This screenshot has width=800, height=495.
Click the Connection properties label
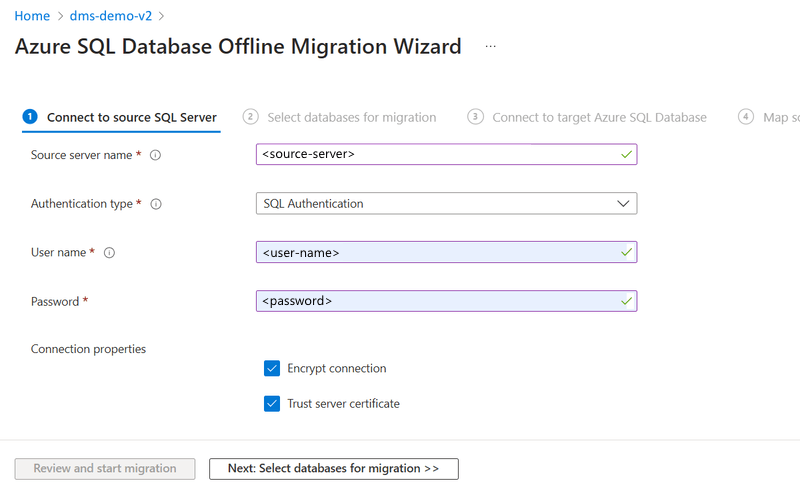click(x=88, y=349)
